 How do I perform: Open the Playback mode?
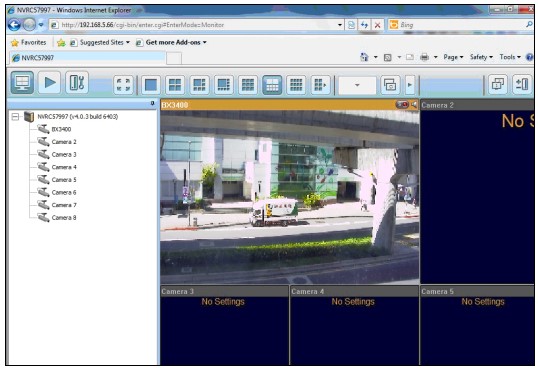[49, 82]
